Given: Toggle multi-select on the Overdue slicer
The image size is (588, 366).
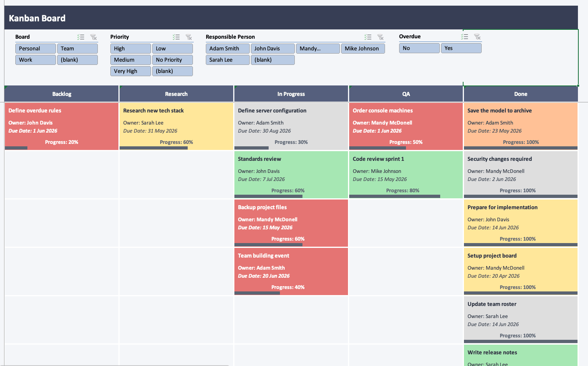Looking at the screenshot, I should (465, 37).
